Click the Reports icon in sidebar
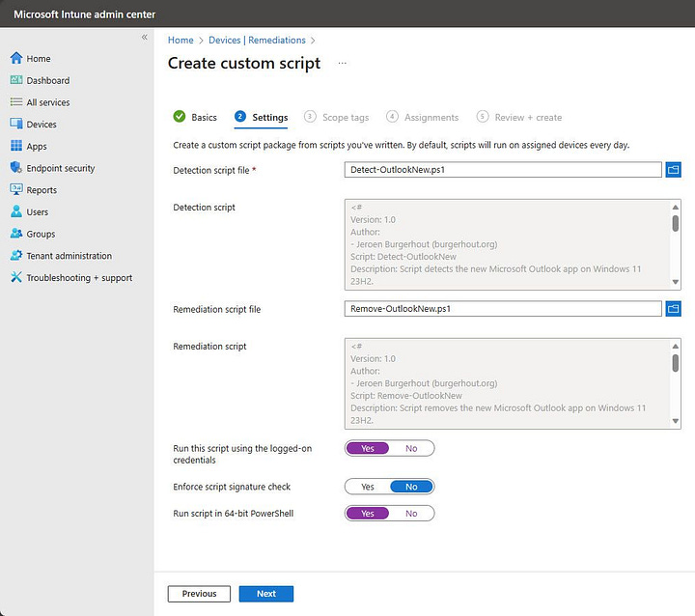 [x=16, y=189]
